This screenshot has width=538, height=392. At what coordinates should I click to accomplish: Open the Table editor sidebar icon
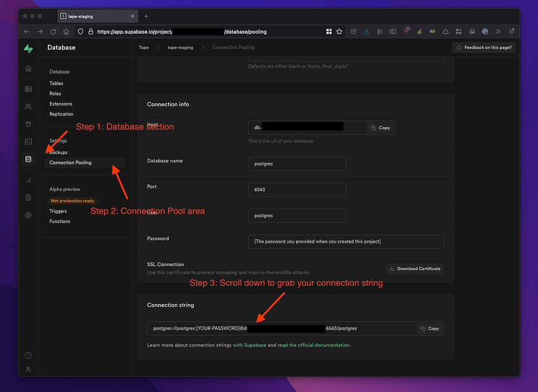coord(28,89)
